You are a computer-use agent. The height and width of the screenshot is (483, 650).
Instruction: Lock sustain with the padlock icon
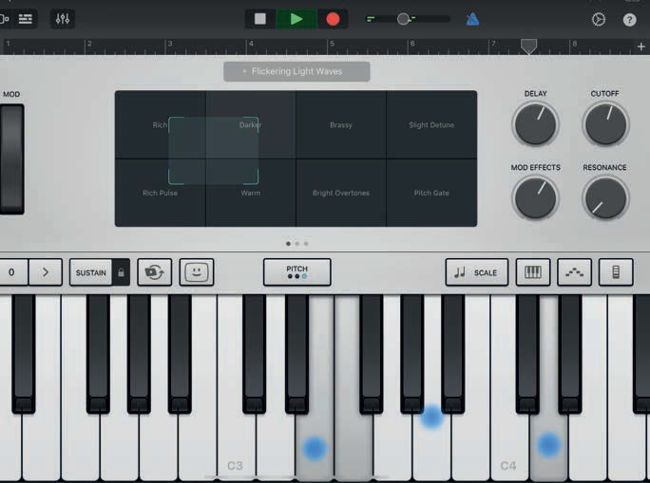coord(121,272)
